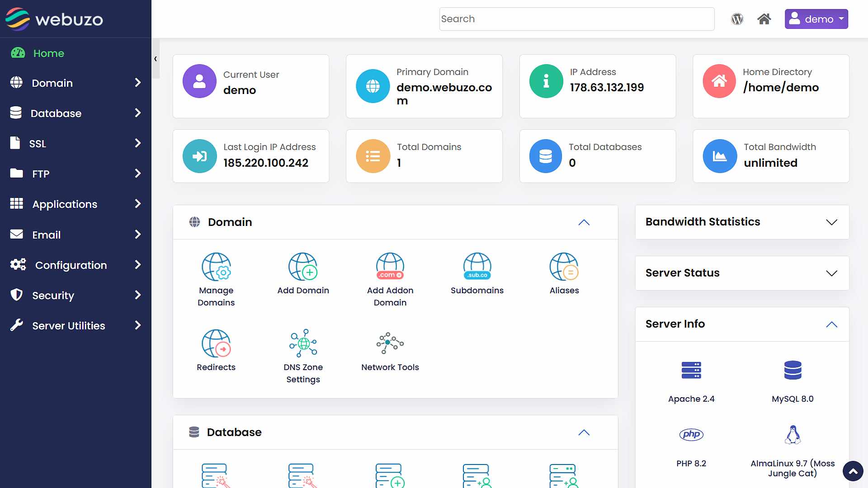
Task: Click the 185.220.100.242 last login value
Action: (x=266, y=163)
